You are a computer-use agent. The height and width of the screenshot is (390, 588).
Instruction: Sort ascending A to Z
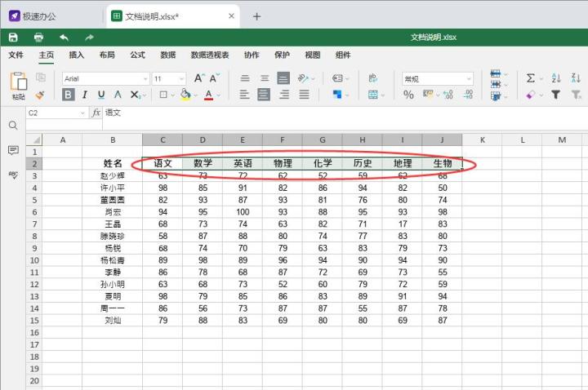[x=556, y=78]
